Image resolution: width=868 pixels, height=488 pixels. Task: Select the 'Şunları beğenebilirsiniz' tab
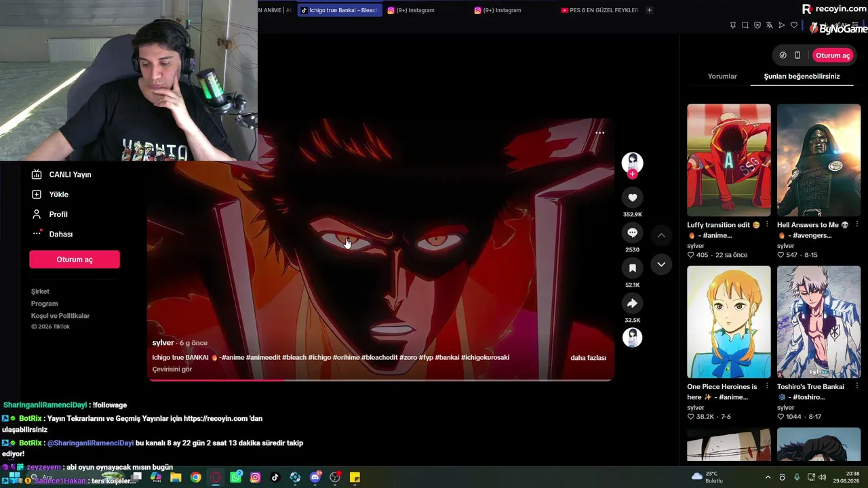[802, 77]
